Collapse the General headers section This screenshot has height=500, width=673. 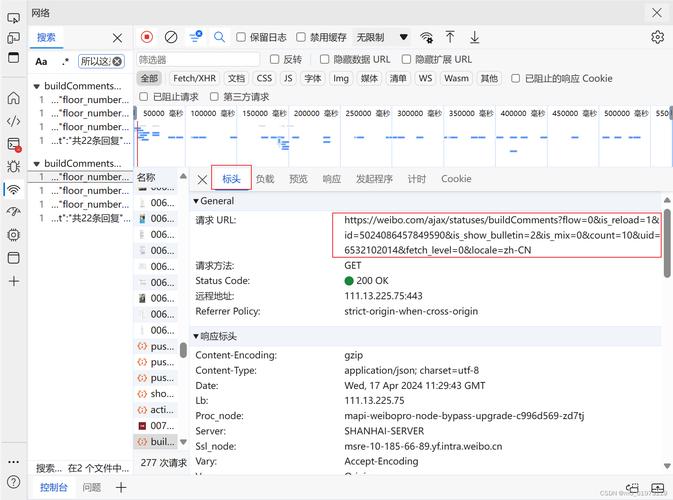point(196,201)
